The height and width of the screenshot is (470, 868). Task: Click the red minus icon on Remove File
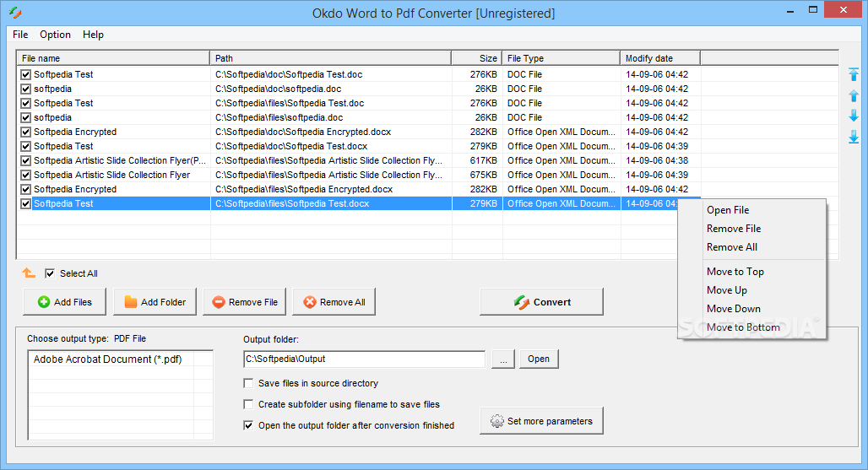coord(219,302)
